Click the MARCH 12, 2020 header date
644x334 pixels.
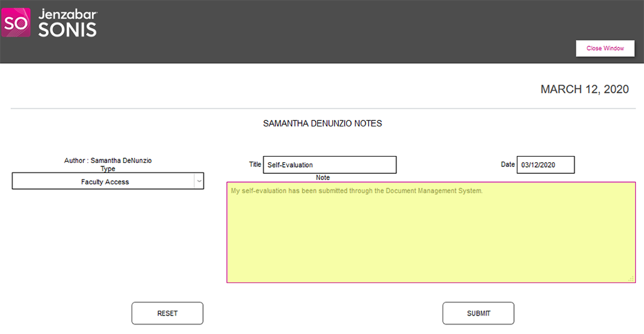pyautogui.click(x=584, y=89)
